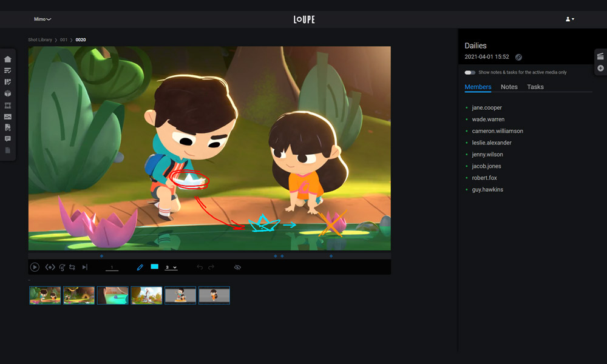Expand the brush size 3 dropdown
Viewport: 607px width, 364px height.
click(x=171, y=267)
